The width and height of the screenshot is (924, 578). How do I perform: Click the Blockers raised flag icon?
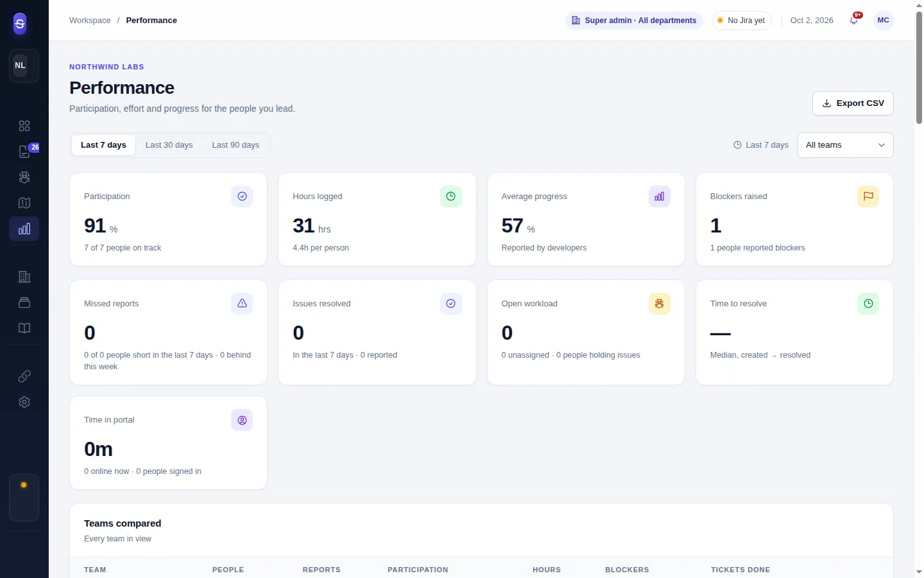tap(868, 197)
